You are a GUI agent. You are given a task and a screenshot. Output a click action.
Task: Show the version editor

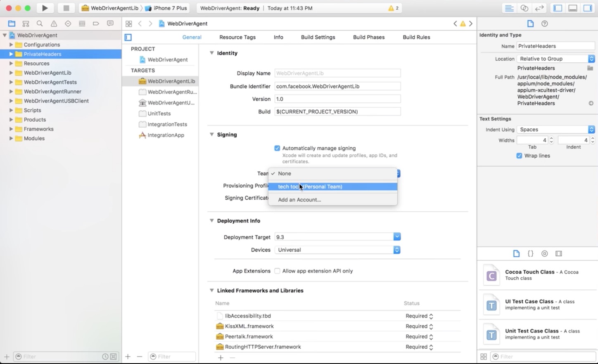point(539,8)
